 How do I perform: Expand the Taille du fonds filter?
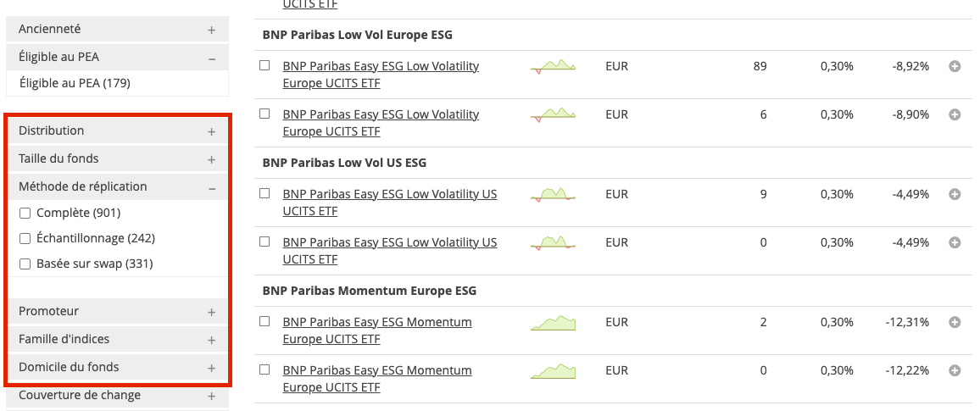pyautogui.click(x=211, y=159)
